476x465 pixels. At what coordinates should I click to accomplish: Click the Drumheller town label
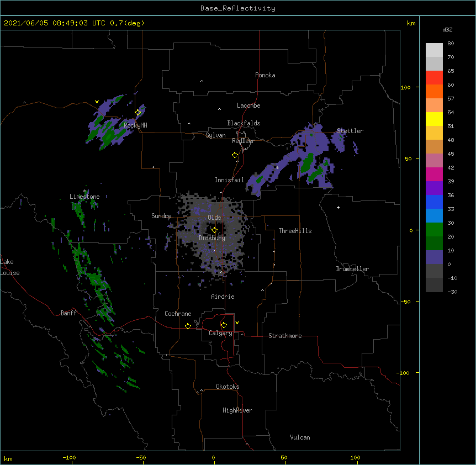[352, 269]
